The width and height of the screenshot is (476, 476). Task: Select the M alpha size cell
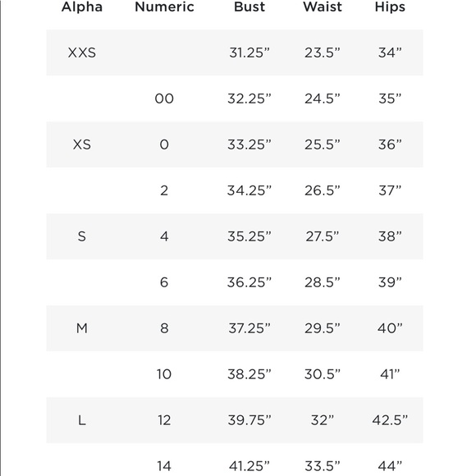coord(82,328)
